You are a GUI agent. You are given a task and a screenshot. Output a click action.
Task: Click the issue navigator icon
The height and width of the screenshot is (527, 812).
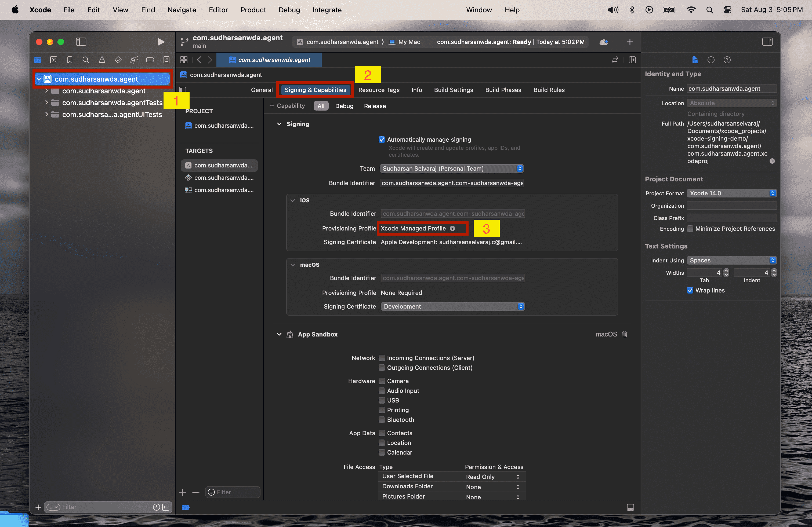(101, 60)
